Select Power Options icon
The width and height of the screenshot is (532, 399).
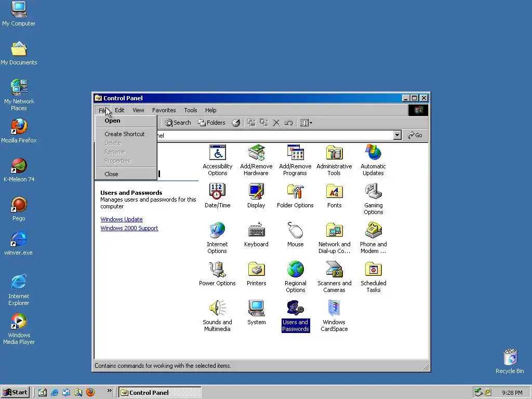click(x=217, y=274)
